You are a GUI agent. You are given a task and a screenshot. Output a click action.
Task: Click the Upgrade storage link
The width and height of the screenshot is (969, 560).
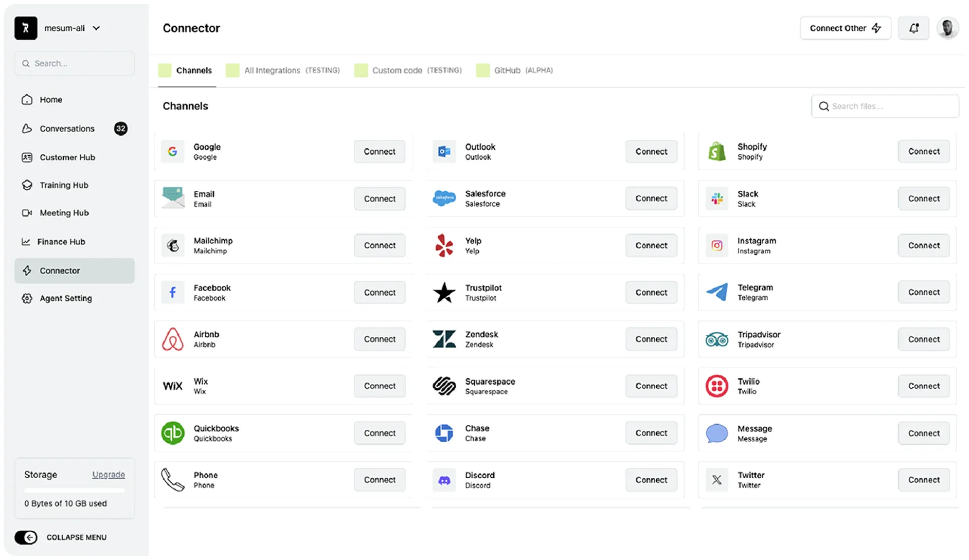pyautogui.click(x=108, y=475)
